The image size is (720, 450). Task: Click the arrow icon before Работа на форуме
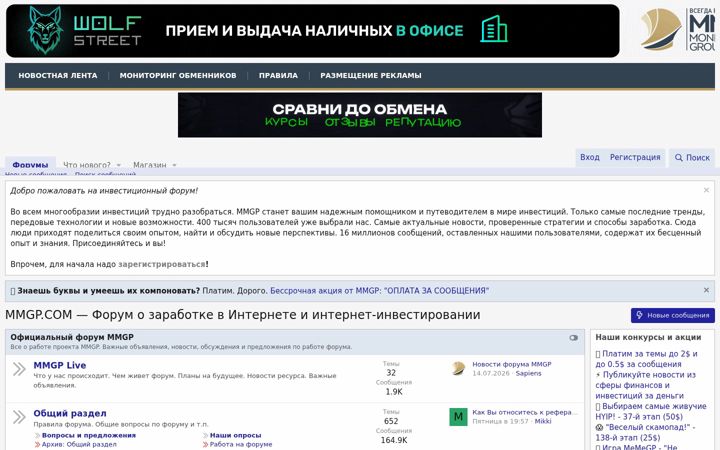(205, 445)
